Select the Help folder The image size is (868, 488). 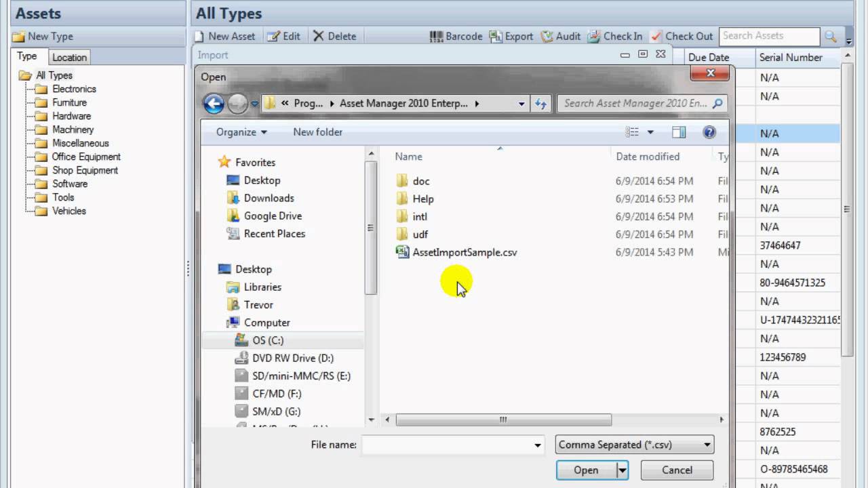(x=423, y=199)
